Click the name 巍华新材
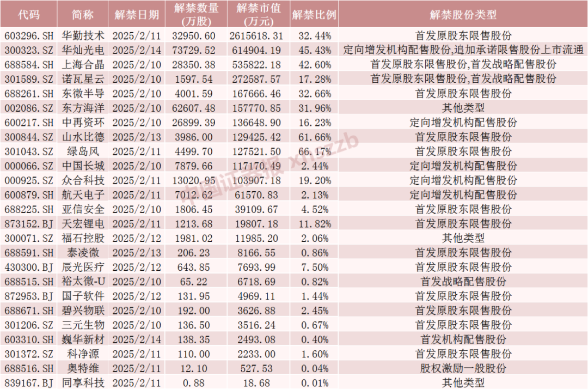This screenshot has width=588, height=389. tap(83, 339)
